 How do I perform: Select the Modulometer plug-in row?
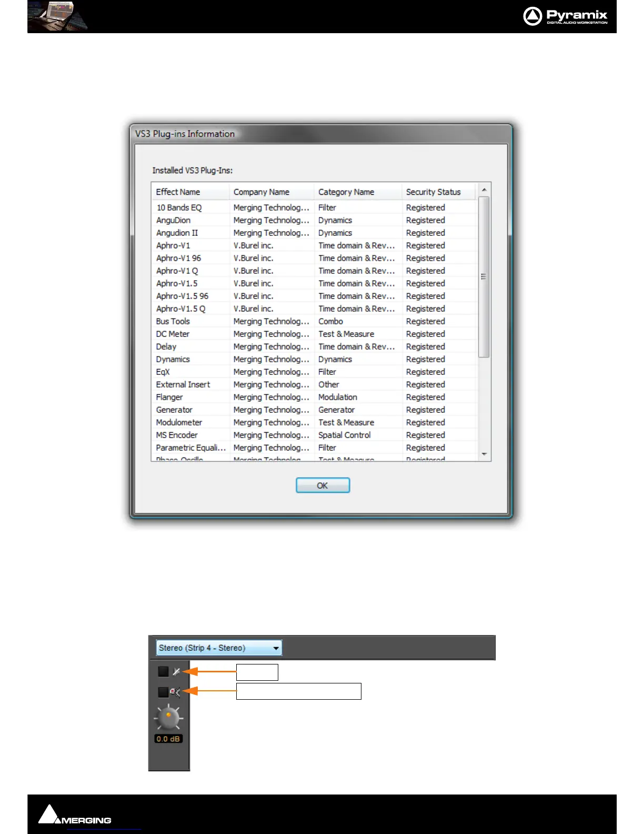tap(315, 422)
